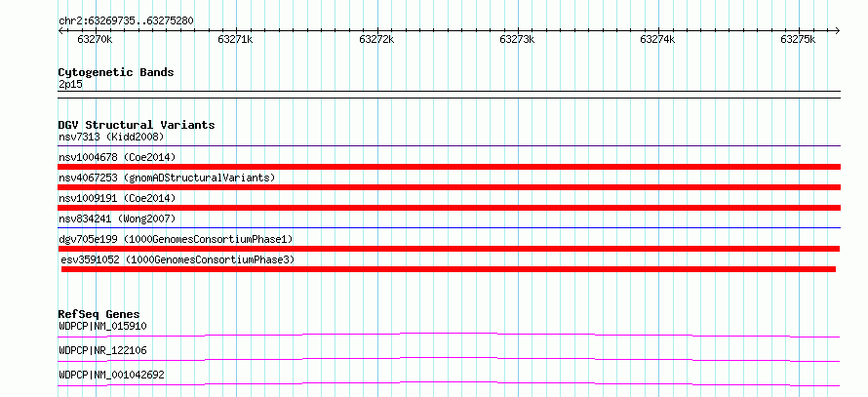Open variant nsv7313 (Kidd2008) label

[x=111, y=137]
